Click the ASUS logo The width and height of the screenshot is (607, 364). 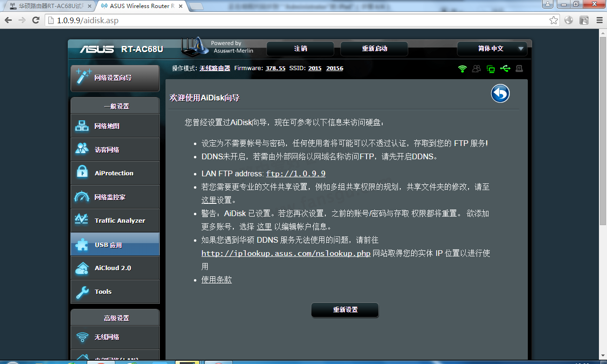(97, 49)
